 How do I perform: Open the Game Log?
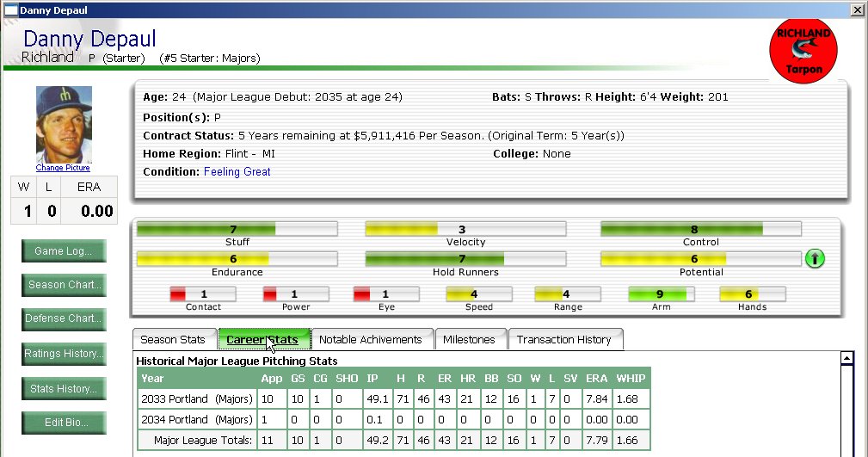coord(64,251)
